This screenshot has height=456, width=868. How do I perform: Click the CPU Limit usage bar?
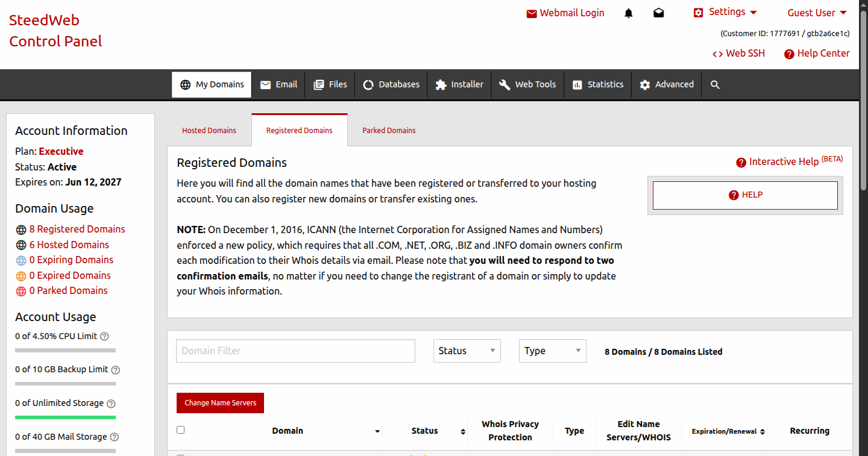[65, 350]
